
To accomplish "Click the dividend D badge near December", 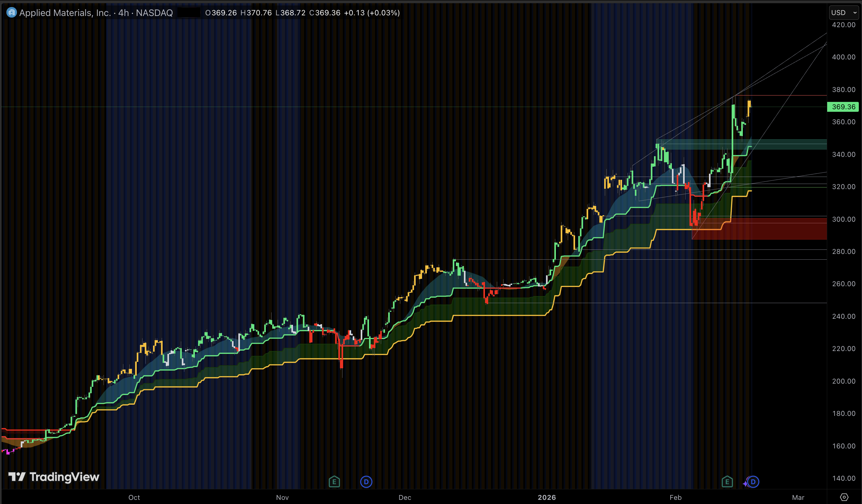I will click(x=366, y=482).
